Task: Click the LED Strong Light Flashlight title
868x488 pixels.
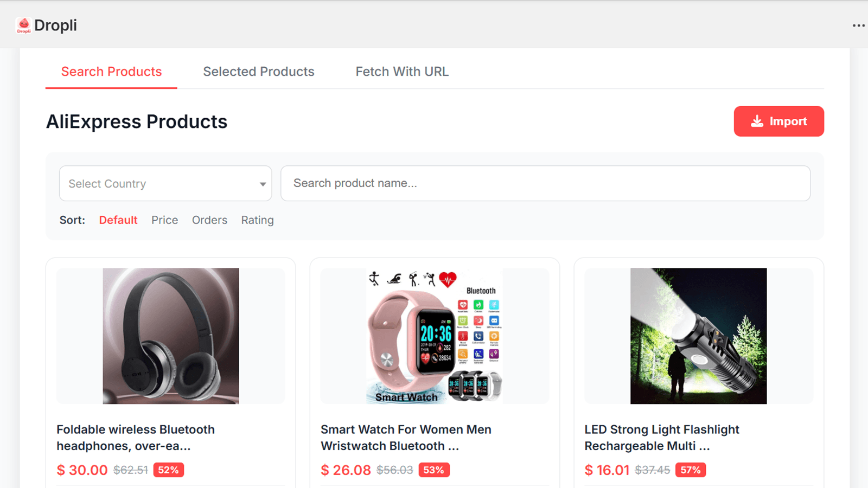Action: click(x=662, y=438)
